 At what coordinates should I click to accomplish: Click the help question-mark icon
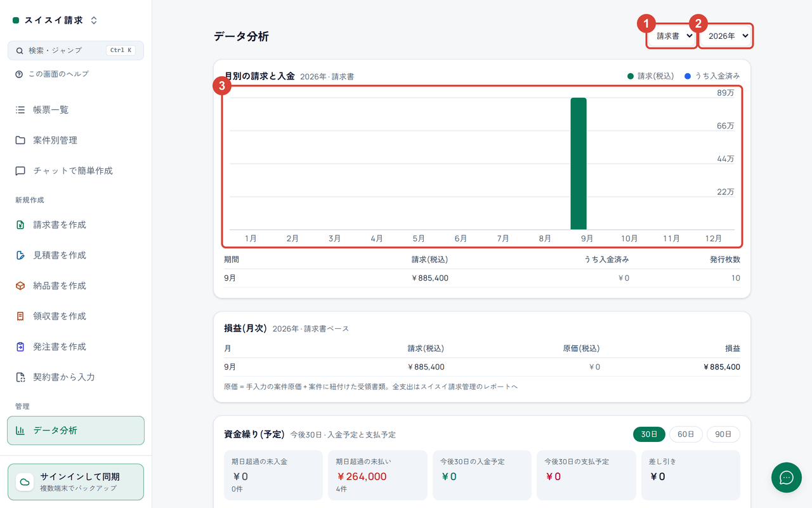tap(20, 74)
